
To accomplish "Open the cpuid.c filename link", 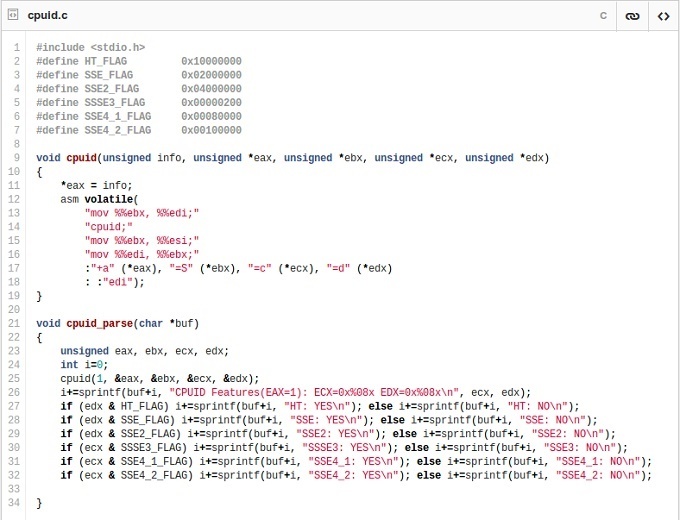I will coord(47,16).
